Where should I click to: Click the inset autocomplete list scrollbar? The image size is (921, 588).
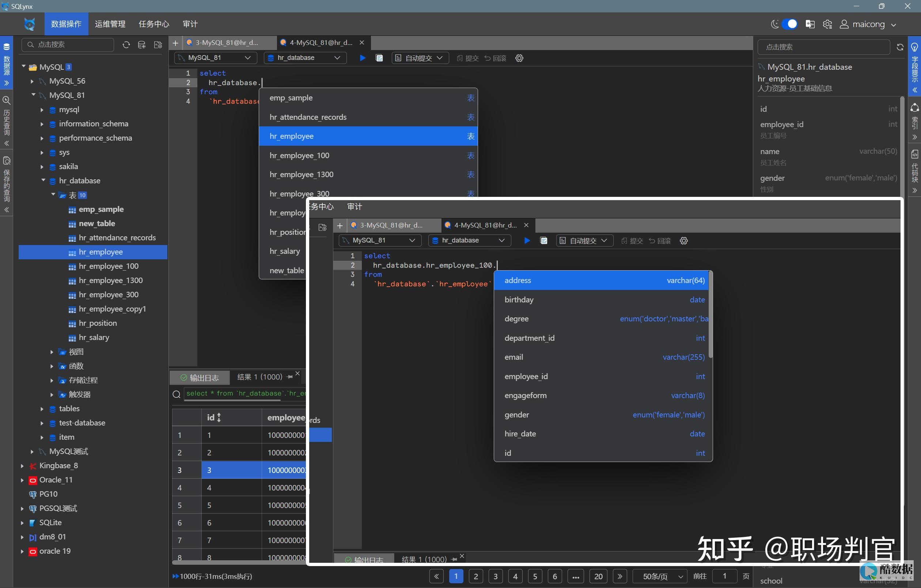[x=710, y=314]
